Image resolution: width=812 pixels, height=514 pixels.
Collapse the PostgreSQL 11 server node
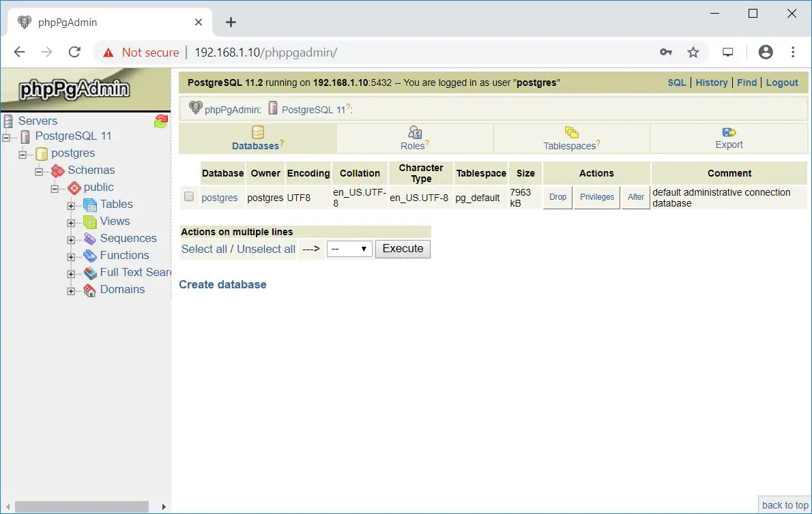tap(6, 137)
